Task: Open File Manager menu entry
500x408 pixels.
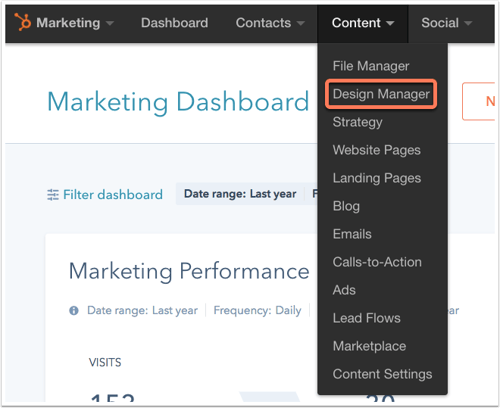Action: click(371, 66)
